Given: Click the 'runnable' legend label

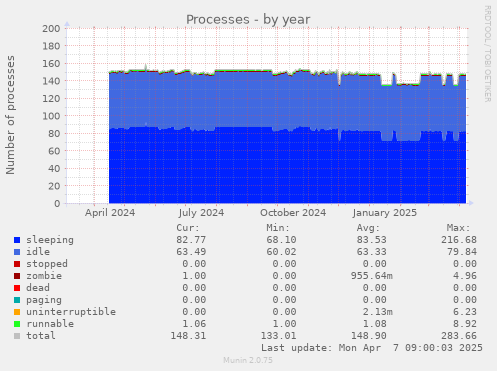Looking at the screenshot, I should click(x=50, y=324).
